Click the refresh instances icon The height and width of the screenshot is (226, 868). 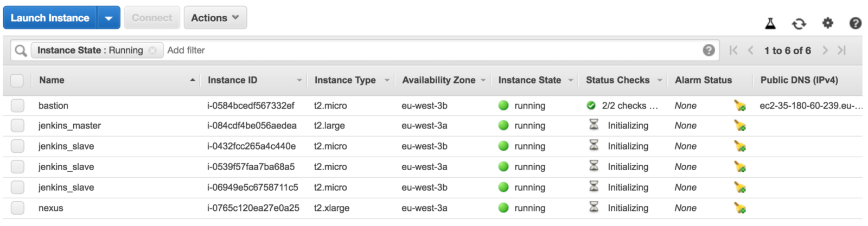click(799, 23)
